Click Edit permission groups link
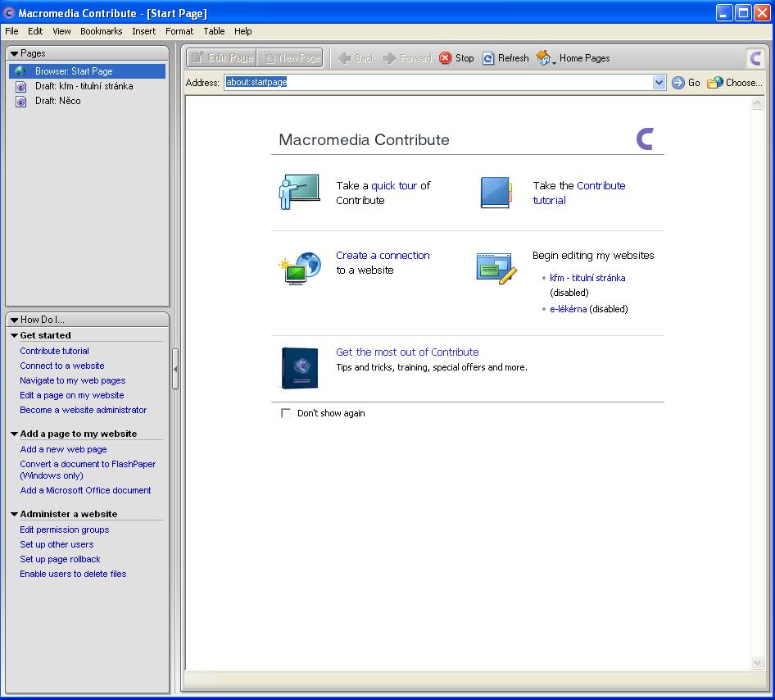Screen dimensions: 775x700 (x=65, y=530)
